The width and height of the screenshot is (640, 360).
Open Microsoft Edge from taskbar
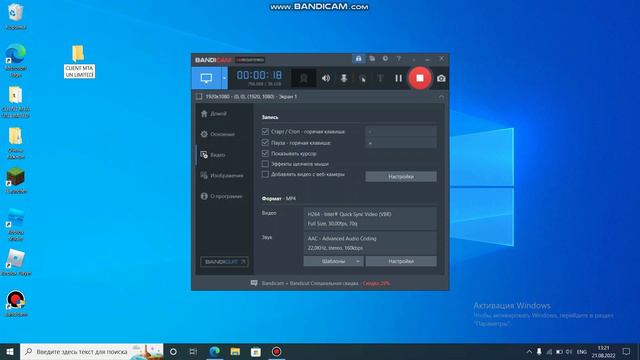[214, 351]
